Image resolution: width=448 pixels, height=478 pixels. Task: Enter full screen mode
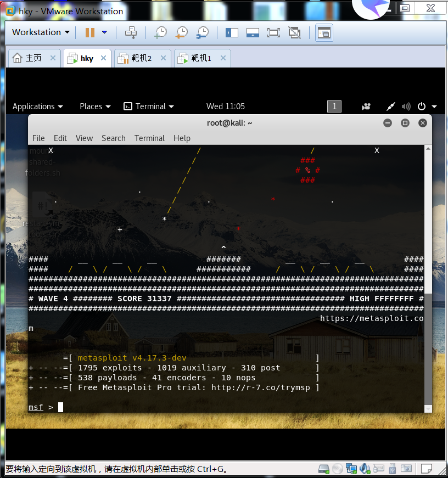273,32
